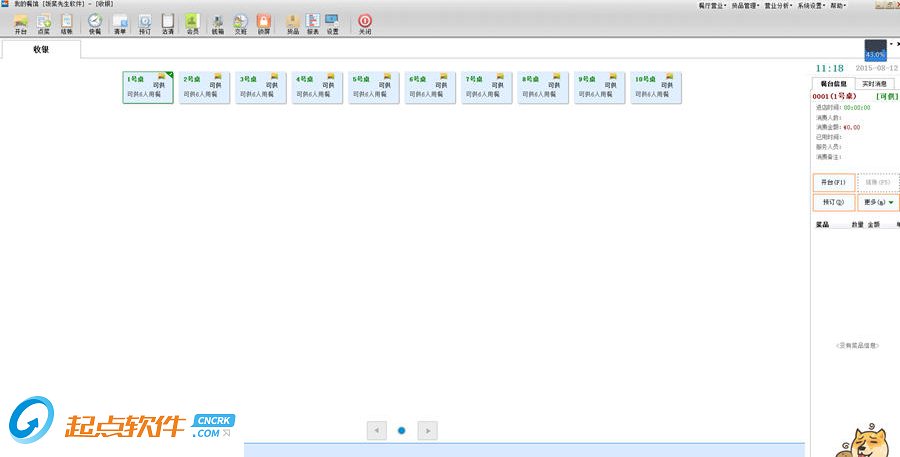Screen dimensions: 900x457
Task: Go to previous page of tables
Action: pyautogui.click(x=377, y=431)
